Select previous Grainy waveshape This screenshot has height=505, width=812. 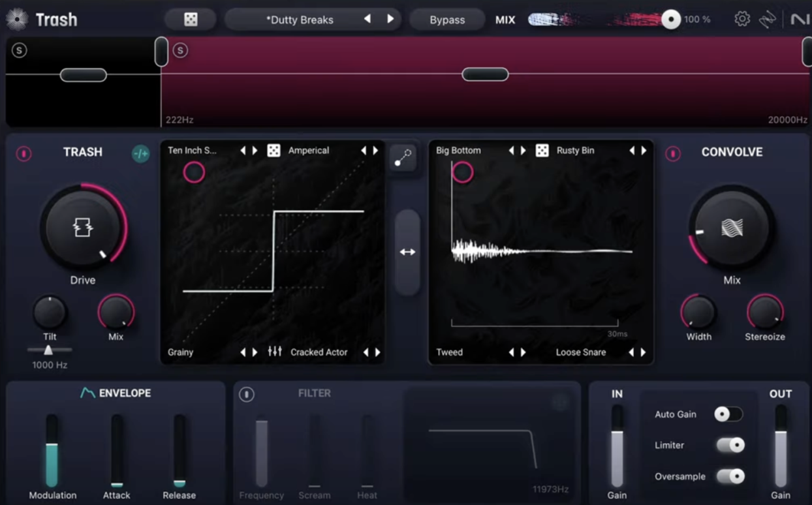pyautogui.click(x=243, y=352)
